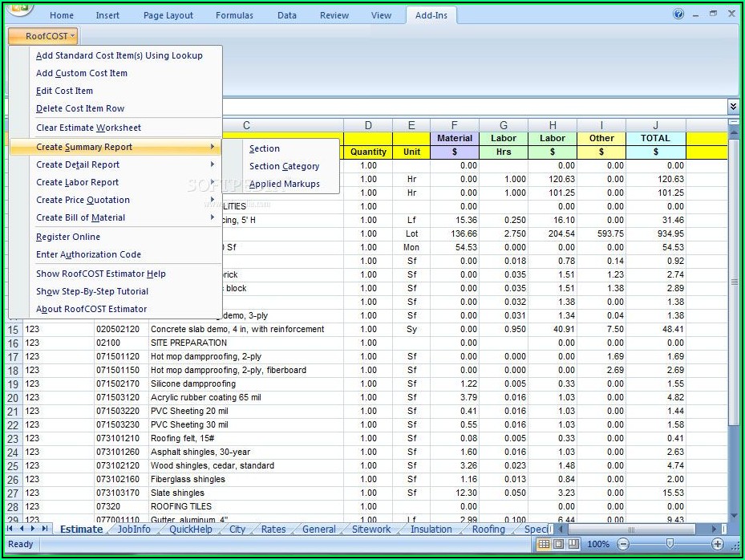The image size is (745, 560).
Task: Switch to the JobInfo sheet tab
Action: pos(133,530)
